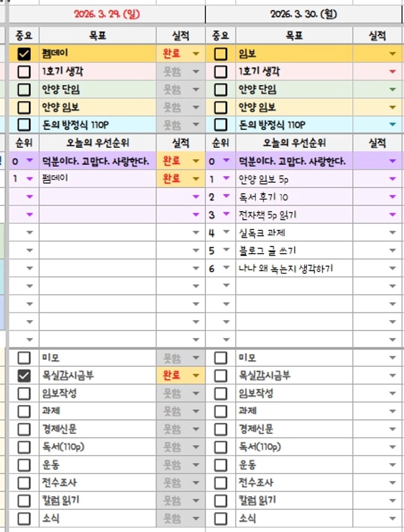Open 못함 dropdown for 경제신문 on March 29
This screenshot has height=532, width=404.
pyautogui.click(x=196, y=429)
